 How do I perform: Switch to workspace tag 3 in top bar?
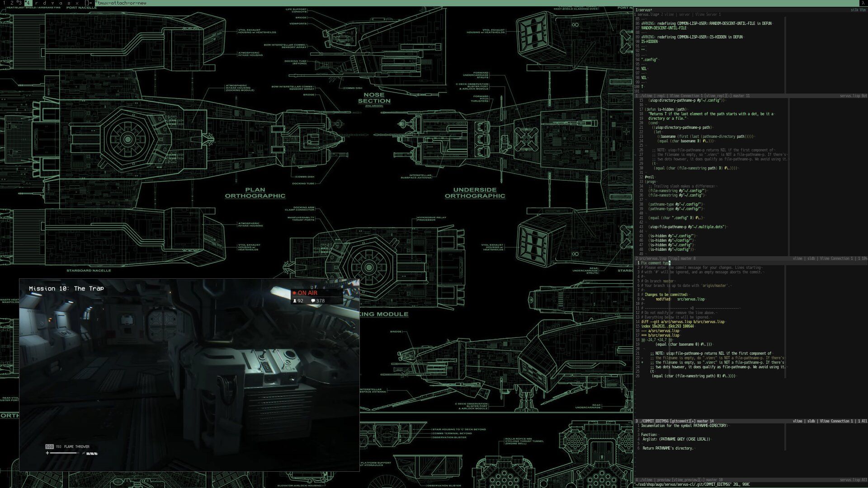point(19,3)
